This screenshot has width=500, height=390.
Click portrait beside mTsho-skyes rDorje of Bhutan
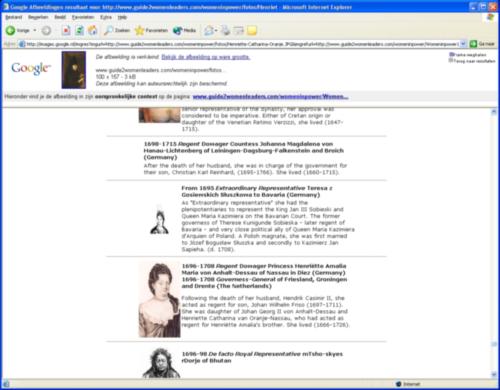[161, 363]
